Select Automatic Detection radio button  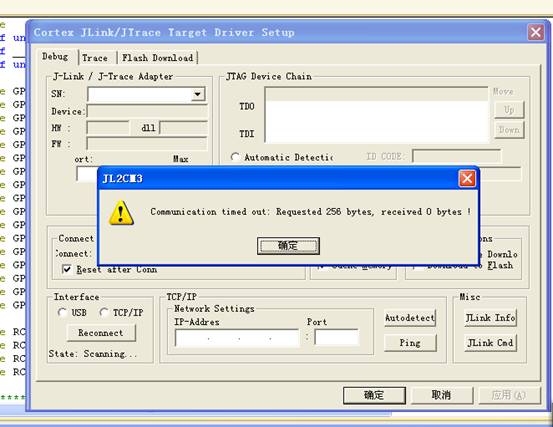tap(235, 157)
